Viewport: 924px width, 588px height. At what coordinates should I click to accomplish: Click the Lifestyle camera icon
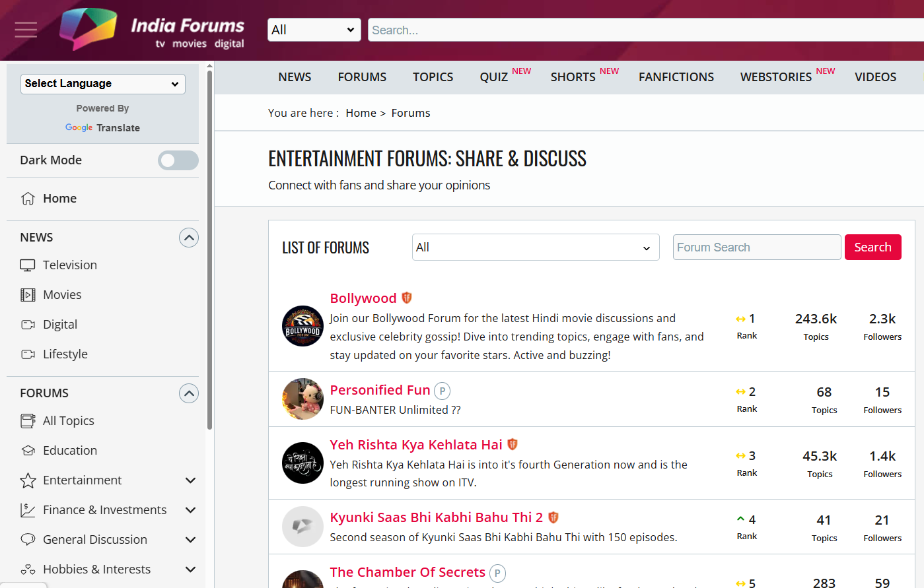tap(28, 354)
